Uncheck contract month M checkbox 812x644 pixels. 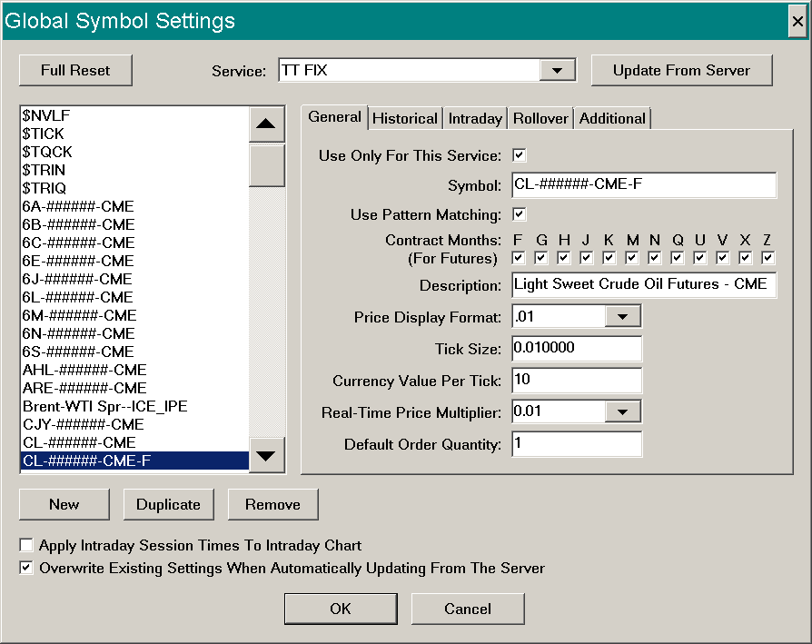click(x=632, y=258)
